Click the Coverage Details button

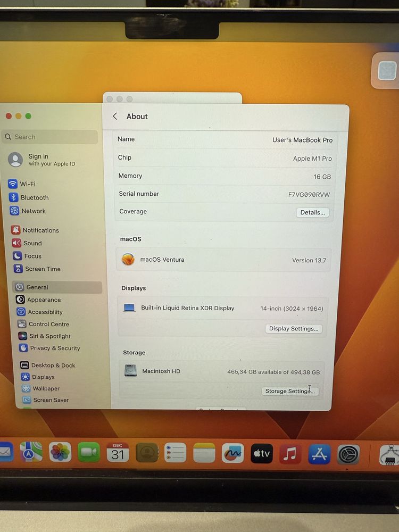(312, 212)
